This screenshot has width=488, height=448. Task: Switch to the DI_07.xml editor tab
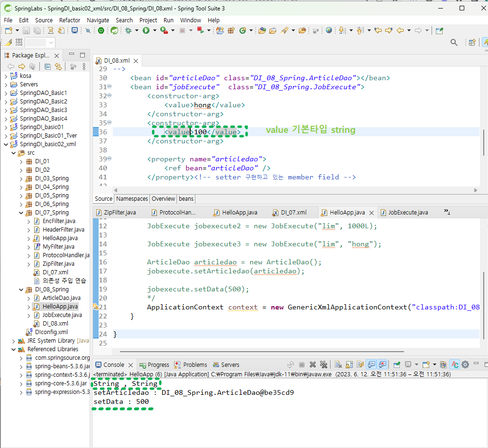click(290, 213)
